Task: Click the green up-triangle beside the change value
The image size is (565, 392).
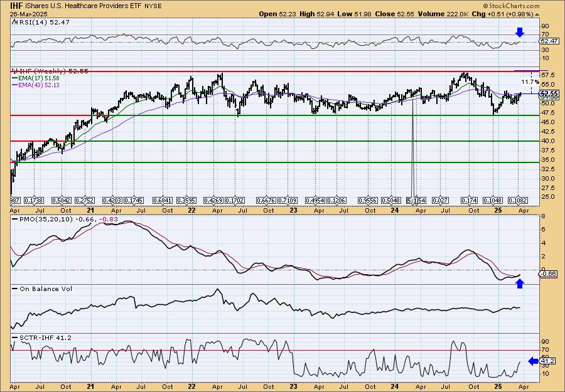Action: (x=537, y=14)
